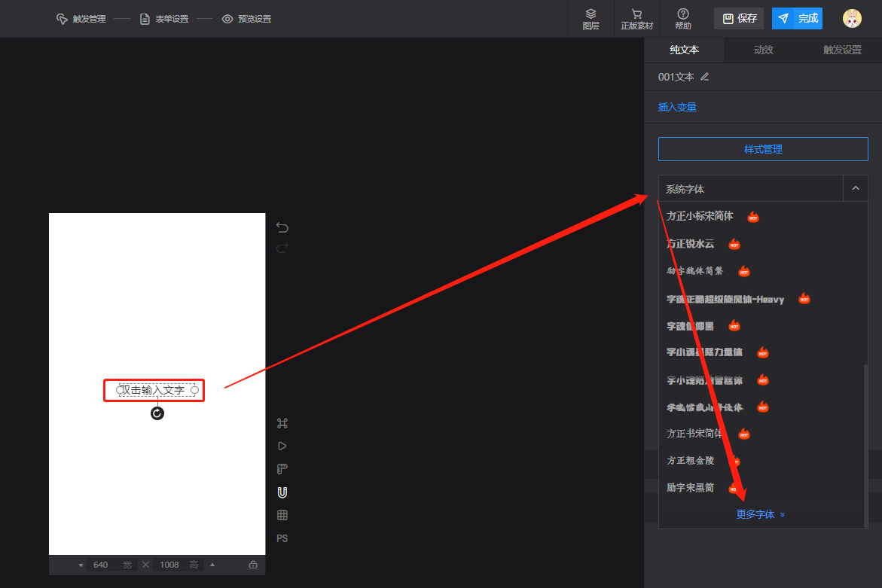882x588 pixels.
Task: Expand 更多字体 more fonts
Action: 761,514
